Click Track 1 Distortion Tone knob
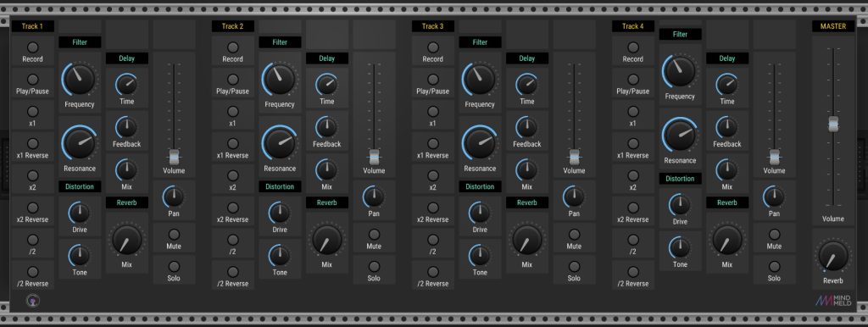This screenshot has height=327, width=868. 79,256
